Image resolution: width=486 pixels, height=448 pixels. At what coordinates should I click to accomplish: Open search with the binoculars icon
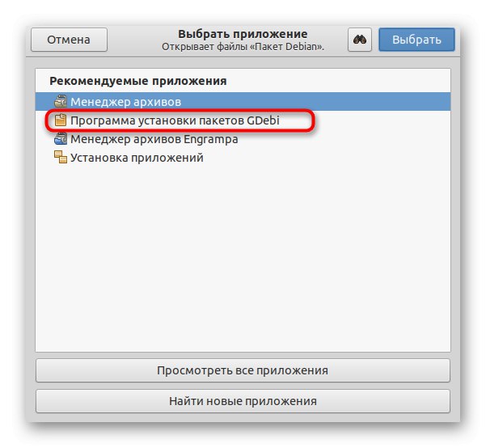click(360, 40)
